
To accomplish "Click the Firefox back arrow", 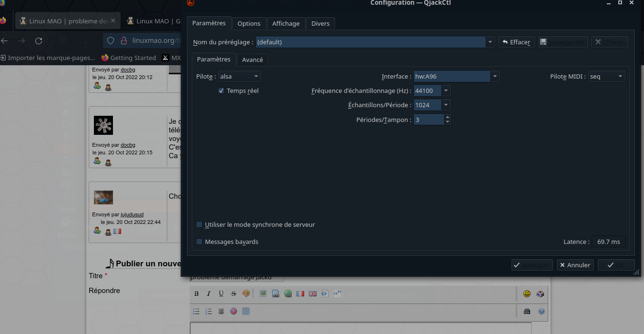I will [4, 41].
